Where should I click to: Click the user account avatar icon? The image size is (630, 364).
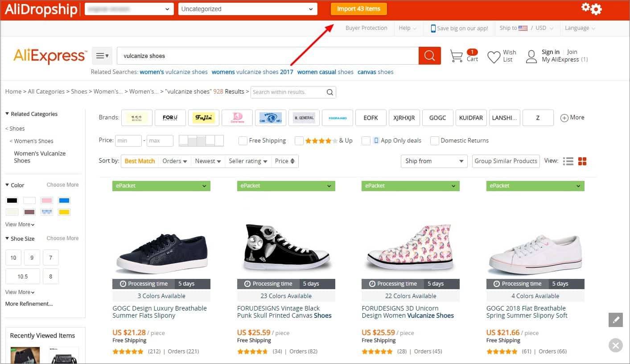coord(531,57)
